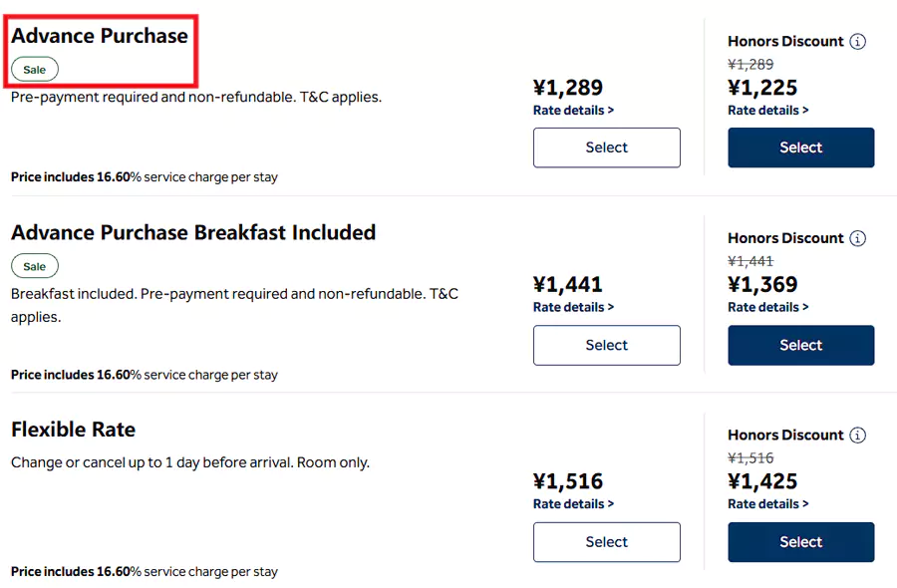Open Rate details below ¥1,516
This screenshot has height=588, width=897.
tap(573, 504)
